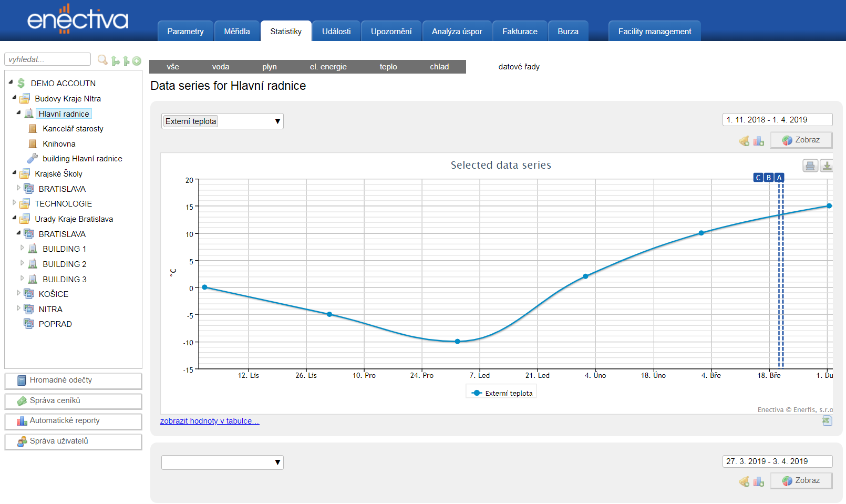This screenshot has width=846, height=504.
Task: Open the Externí teplota data series dropdown
Action: tap(222, 121)
